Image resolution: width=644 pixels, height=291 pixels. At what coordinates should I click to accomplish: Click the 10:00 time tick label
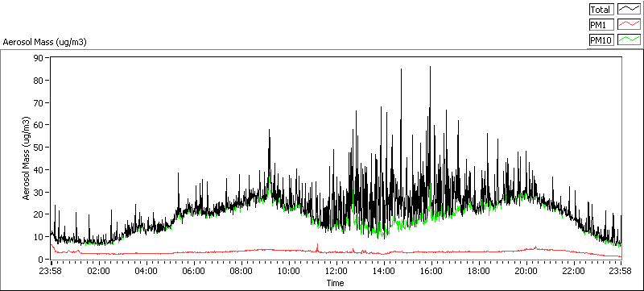tap(289, 271)
